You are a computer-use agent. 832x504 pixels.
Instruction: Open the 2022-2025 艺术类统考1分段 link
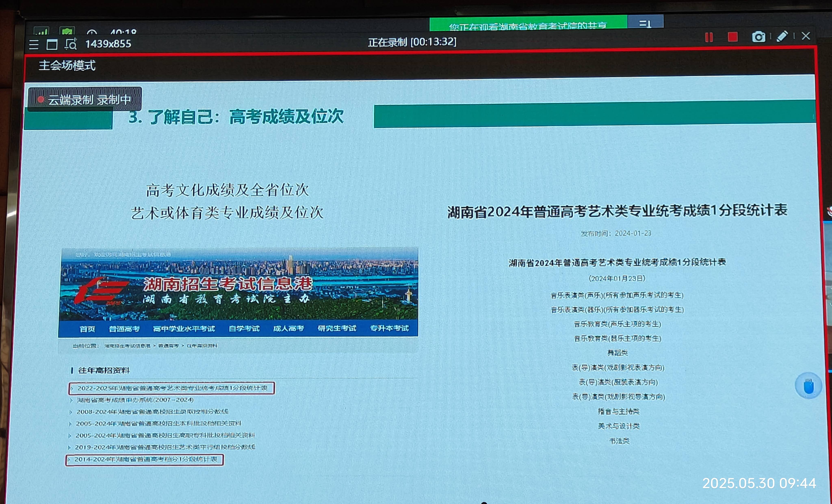[x=172, y=388]
